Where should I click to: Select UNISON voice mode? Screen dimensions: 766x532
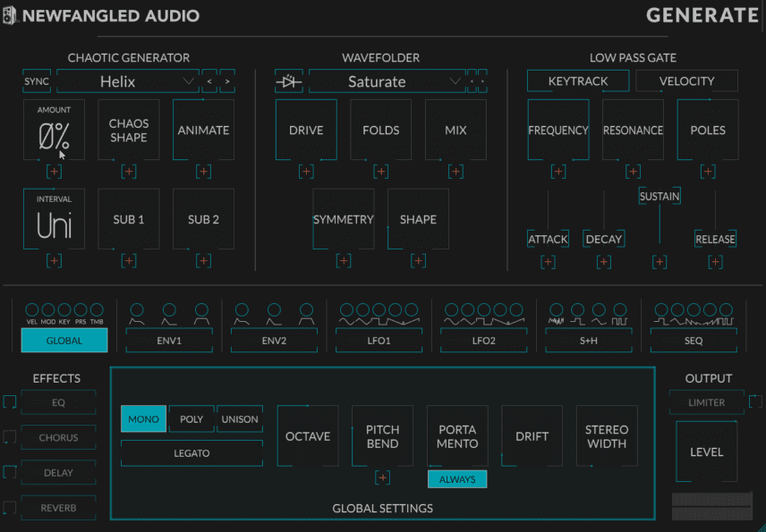(240, 419)
